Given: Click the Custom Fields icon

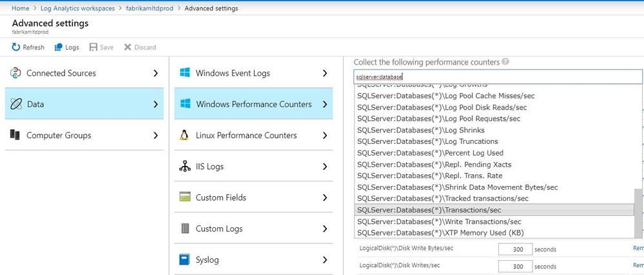Looking at the screenshot, I should [x=185, y=197].
